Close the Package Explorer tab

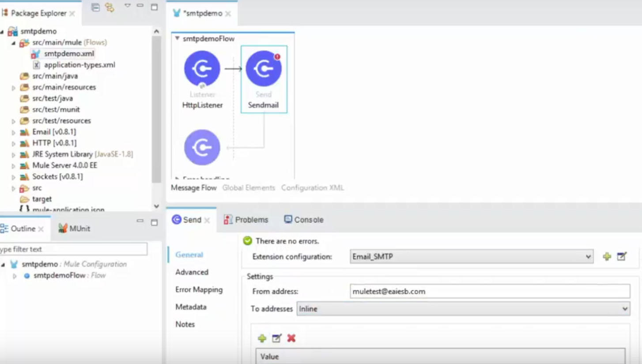click(72, 14)
